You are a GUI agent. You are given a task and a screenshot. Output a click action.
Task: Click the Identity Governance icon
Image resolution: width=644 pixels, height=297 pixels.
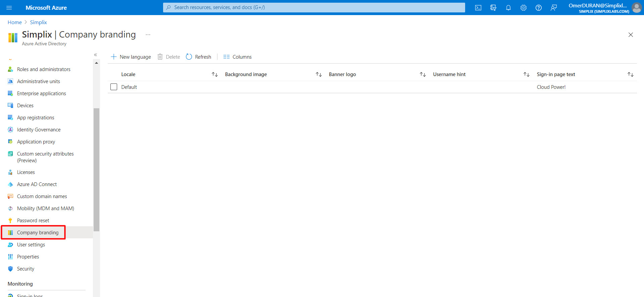10,130
